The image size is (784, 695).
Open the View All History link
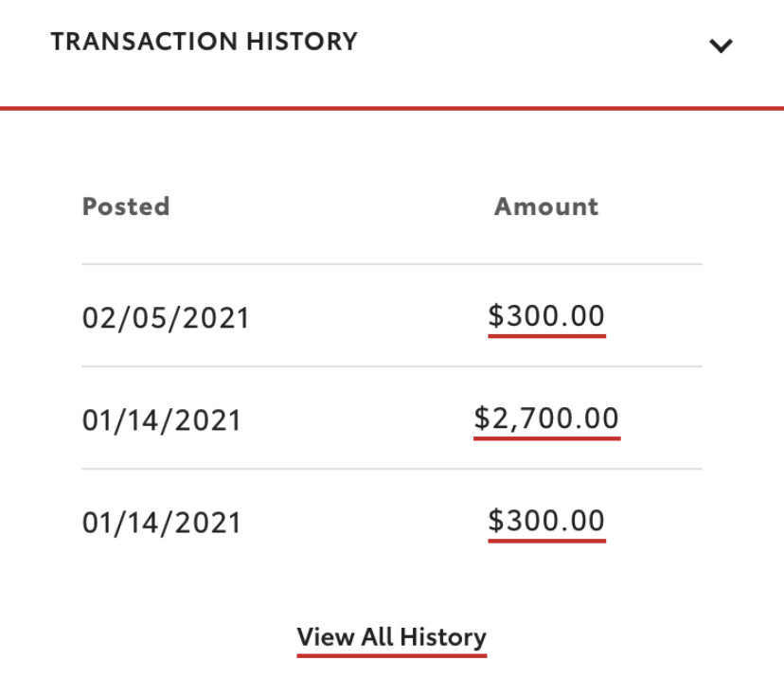point(391,637)
